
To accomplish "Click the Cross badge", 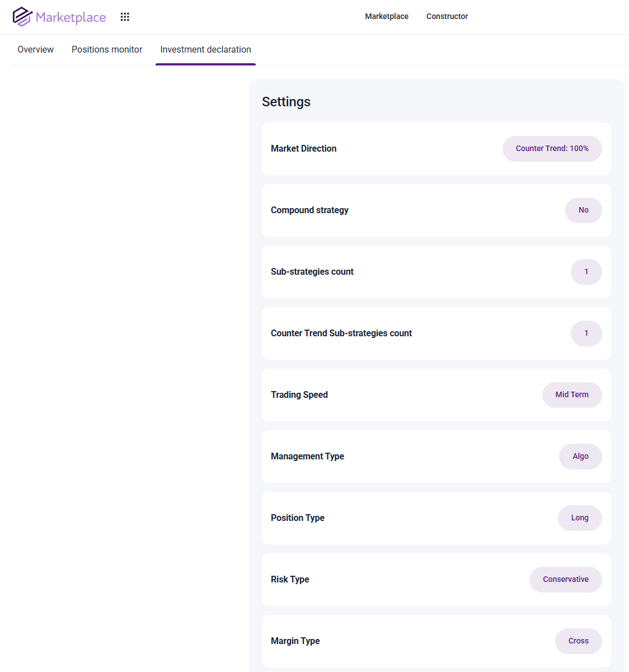I will (579, 641).
